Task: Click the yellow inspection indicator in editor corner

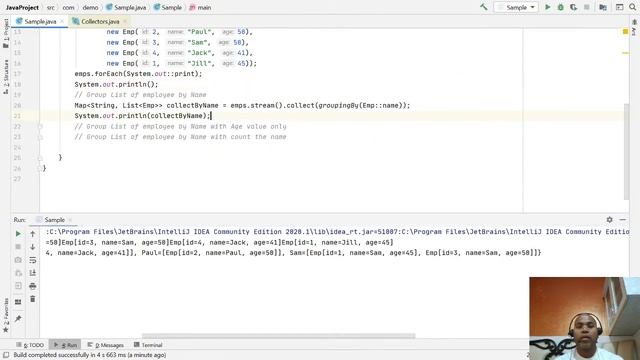Action: coord(625,31)
